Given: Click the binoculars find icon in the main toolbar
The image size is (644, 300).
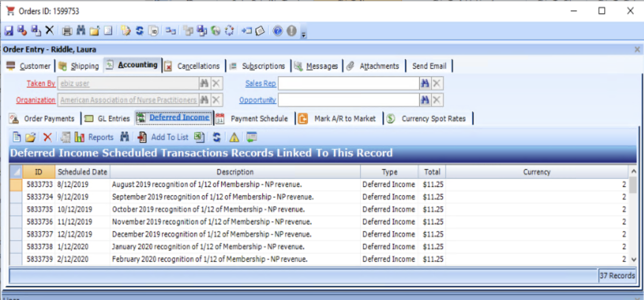Looking at the screenshot, I should (81, 30).
